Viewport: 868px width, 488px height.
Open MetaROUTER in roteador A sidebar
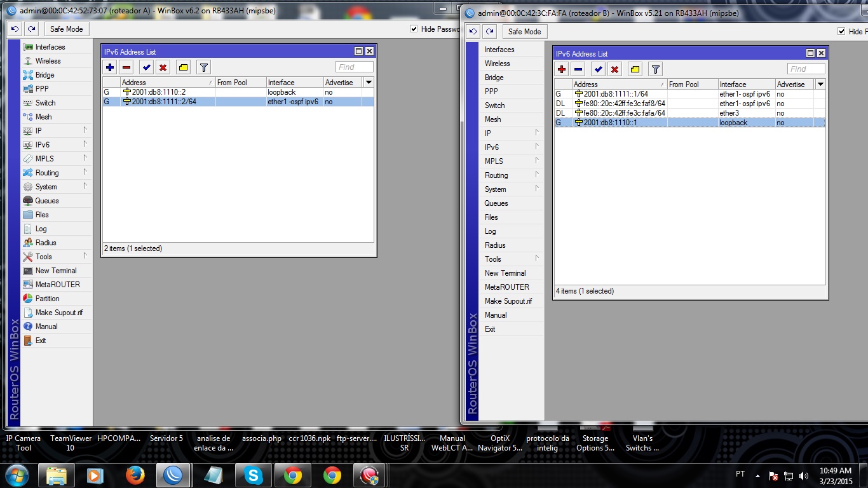(x=57, y=285)
